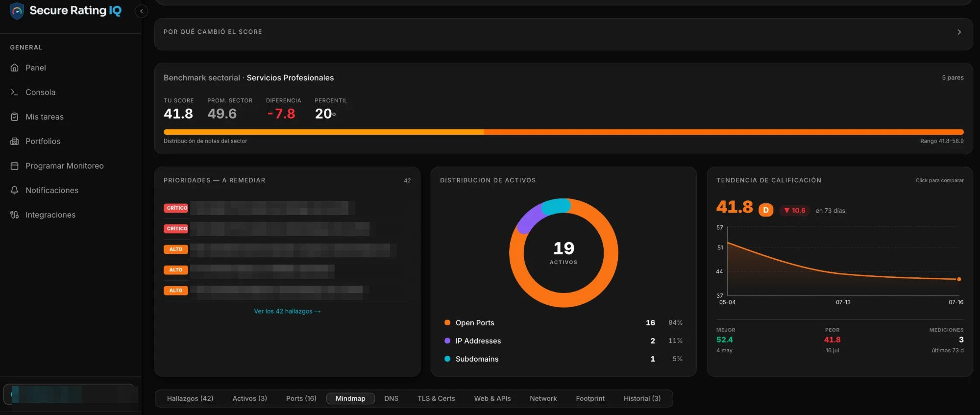Switch to the Activos (3) tab
Screen dimensions: 980x415
click(x=249, y=398)
